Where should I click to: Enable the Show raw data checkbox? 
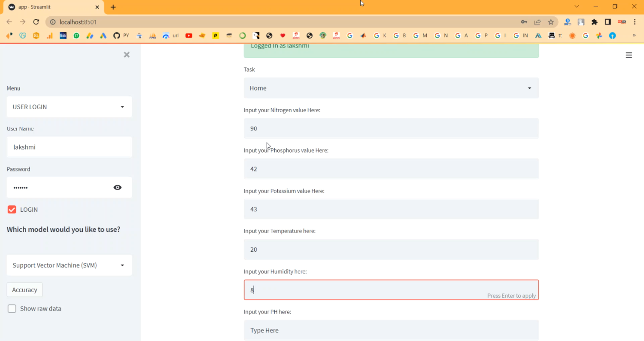(12, 308)
